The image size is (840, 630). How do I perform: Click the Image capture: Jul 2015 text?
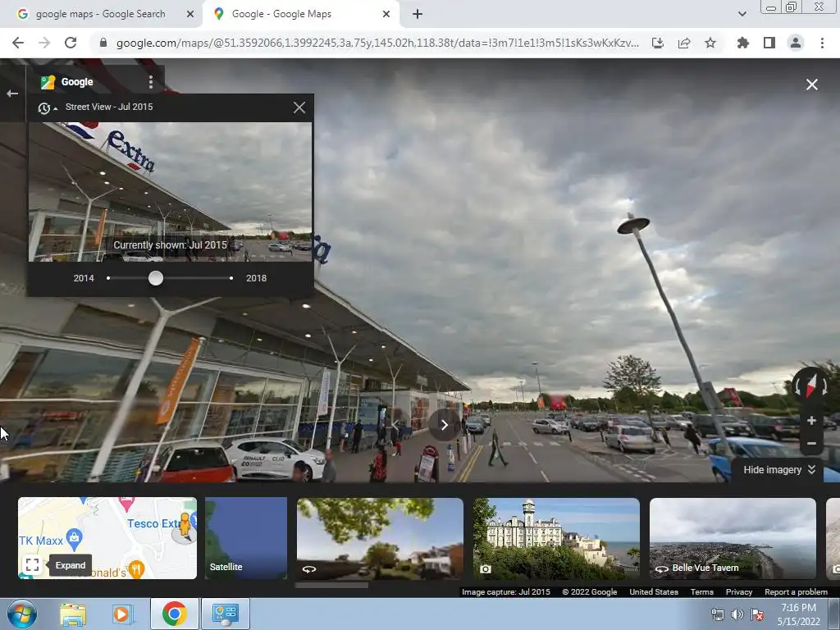(x=505, y=592)
